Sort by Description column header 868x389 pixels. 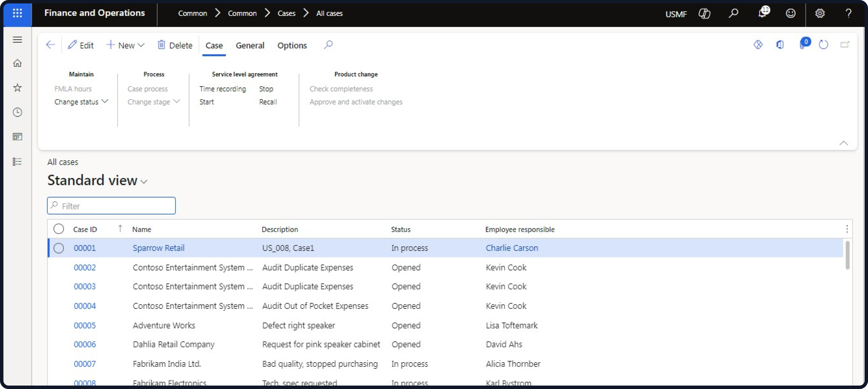280,229
